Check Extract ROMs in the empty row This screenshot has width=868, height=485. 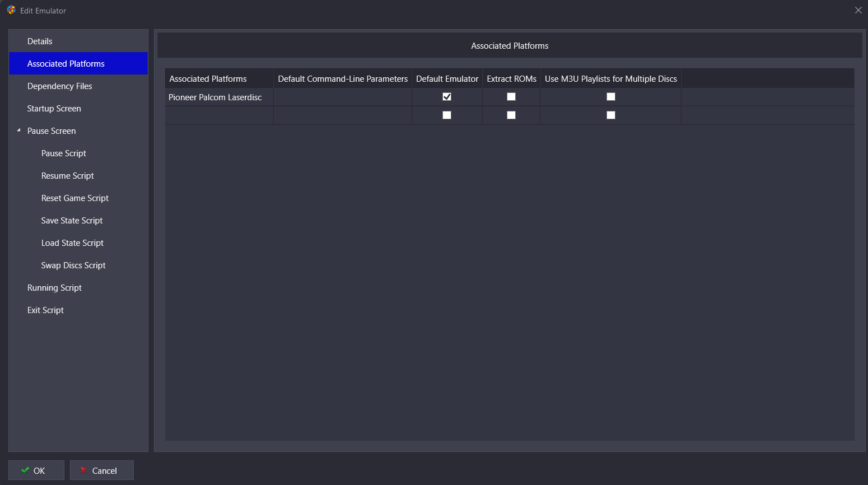[511, 115]
